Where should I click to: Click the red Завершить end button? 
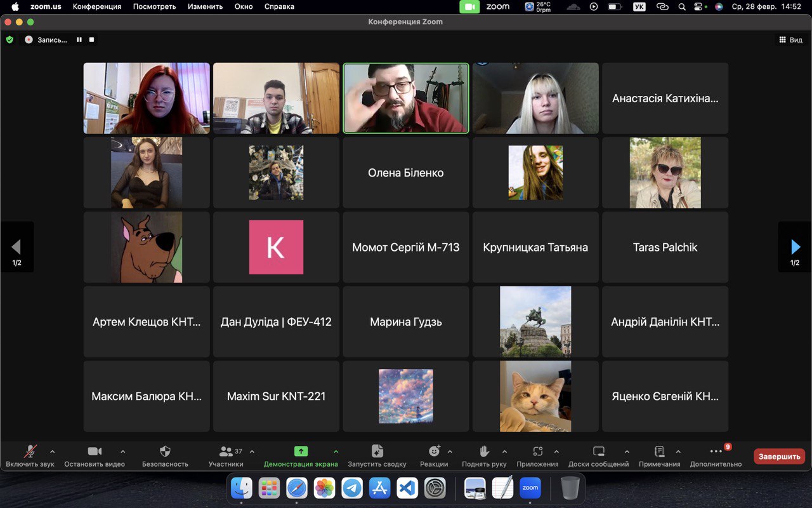pyautogui.click(x=779, y=456)
